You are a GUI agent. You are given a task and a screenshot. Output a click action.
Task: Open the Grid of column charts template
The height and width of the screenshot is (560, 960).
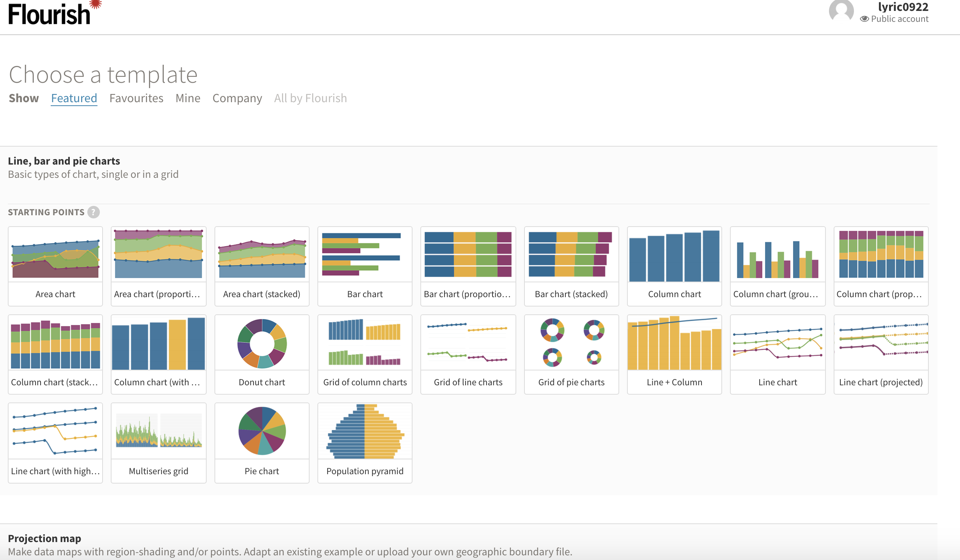[365, 354]
